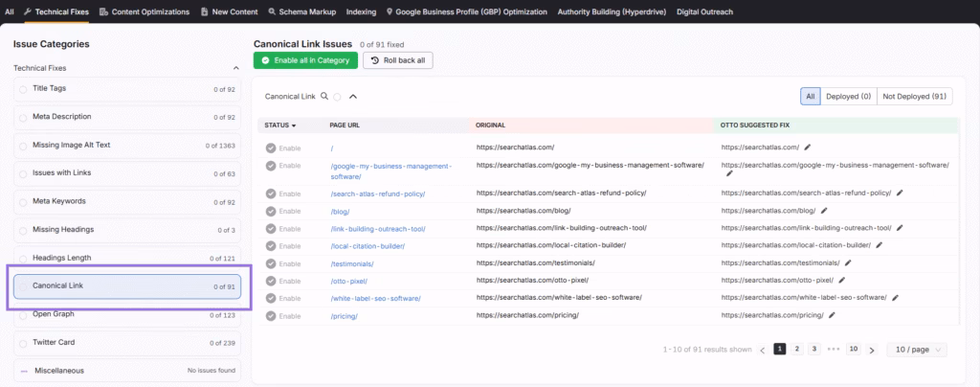Screen dimensions: 980x387
Task: Click edit pencil for /otto-pixel/ suggested fix
Action: 842,281
